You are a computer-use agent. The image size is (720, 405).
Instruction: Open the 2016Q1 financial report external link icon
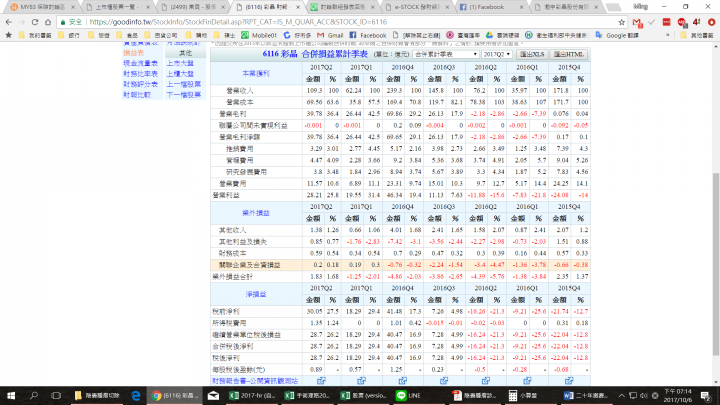click(527, 381)
